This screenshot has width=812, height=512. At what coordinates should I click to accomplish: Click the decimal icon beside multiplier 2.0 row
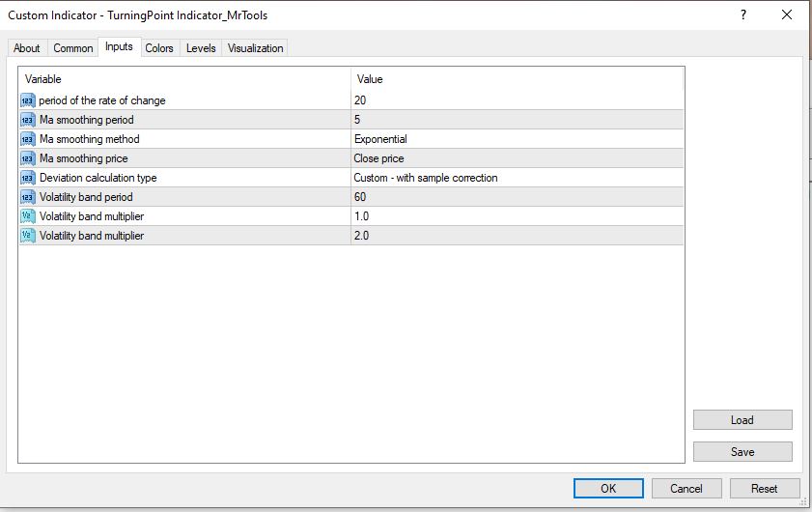point(27,236)
